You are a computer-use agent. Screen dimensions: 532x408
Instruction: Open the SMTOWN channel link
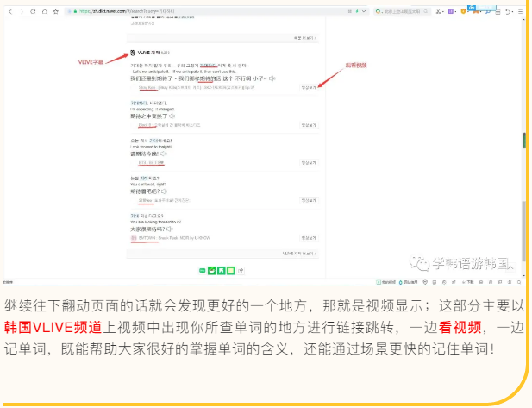[x=147, y=238]
